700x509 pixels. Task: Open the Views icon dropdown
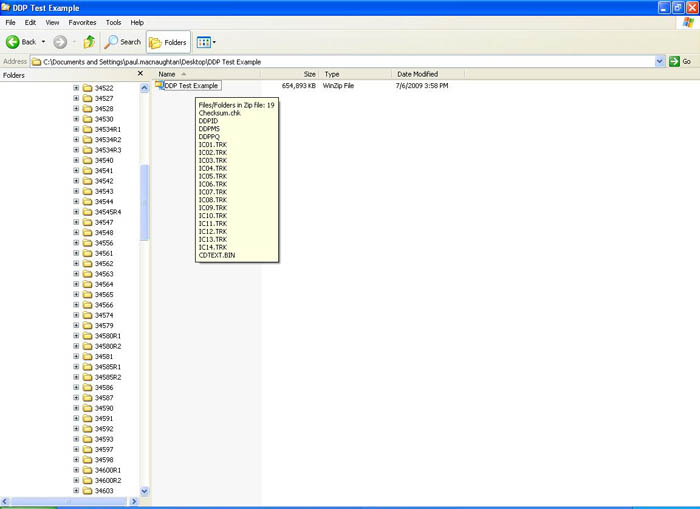click(206, 42)
